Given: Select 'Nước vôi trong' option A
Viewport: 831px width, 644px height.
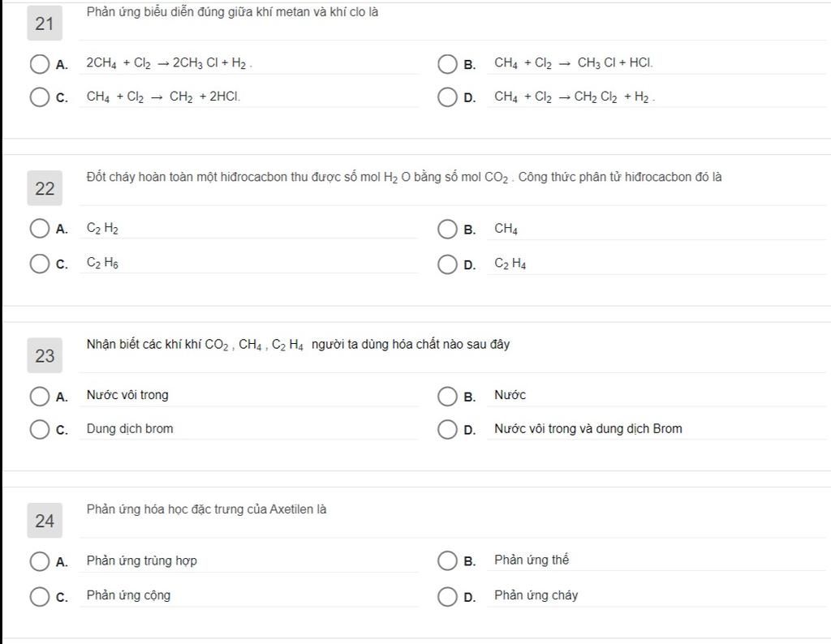Looking at the screenshot, I should [39, 396].
